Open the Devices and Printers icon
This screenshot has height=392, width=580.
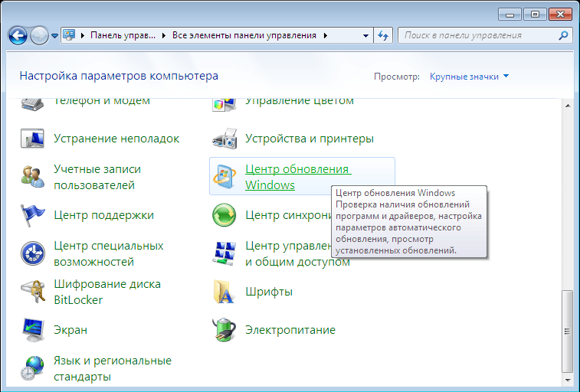[224, 139]
